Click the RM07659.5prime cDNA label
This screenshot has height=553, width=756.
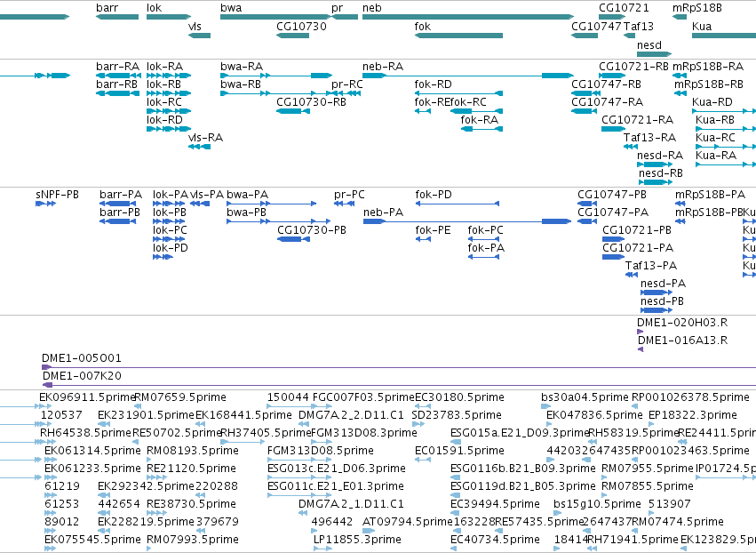pyautogui.click(x=180, y=397)
